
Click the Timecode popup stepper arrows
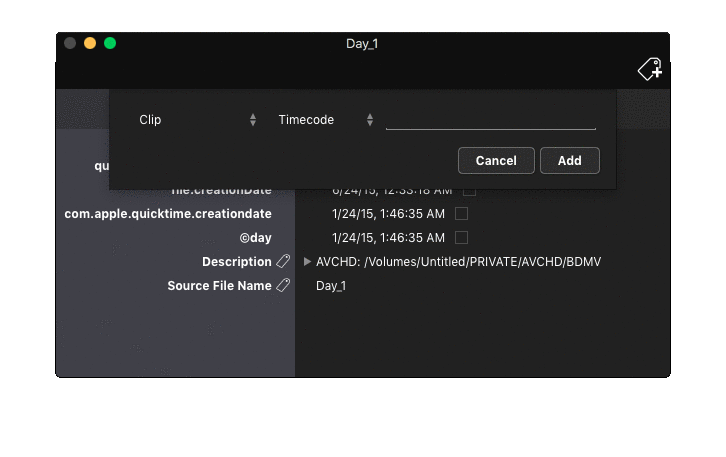pos(369,120)
